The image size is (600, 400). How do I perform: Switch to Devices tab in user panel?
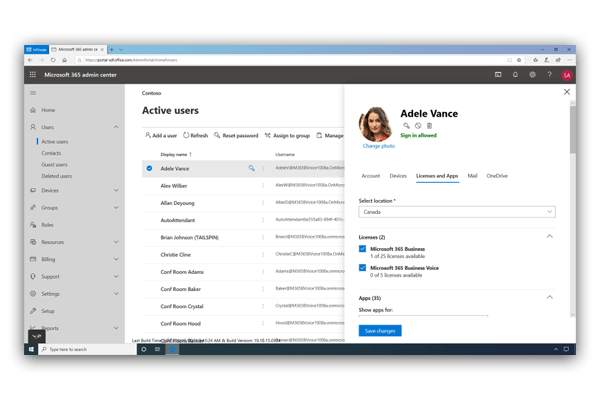[x=398, y=176]
